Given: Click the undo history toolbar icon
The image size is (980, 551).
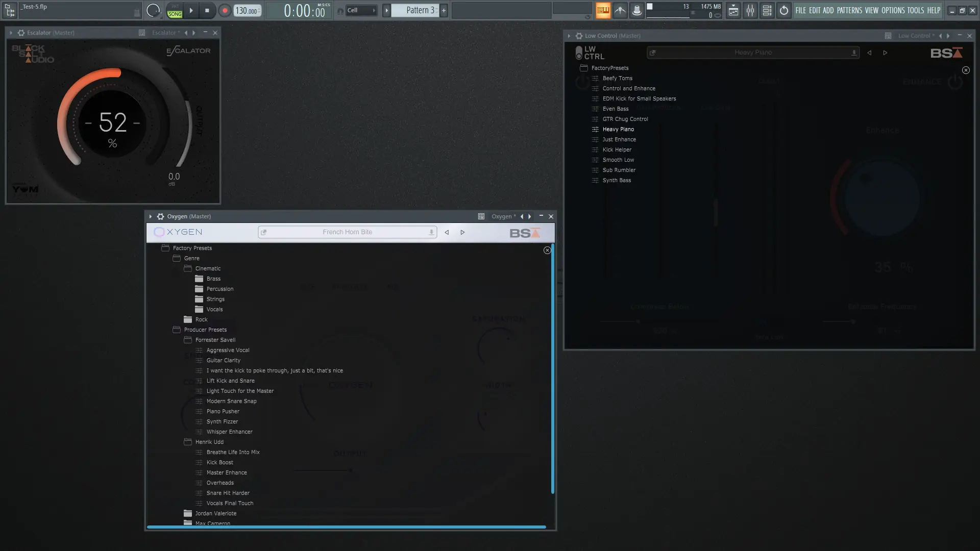Looking at the screenshot, I should 783,10.
